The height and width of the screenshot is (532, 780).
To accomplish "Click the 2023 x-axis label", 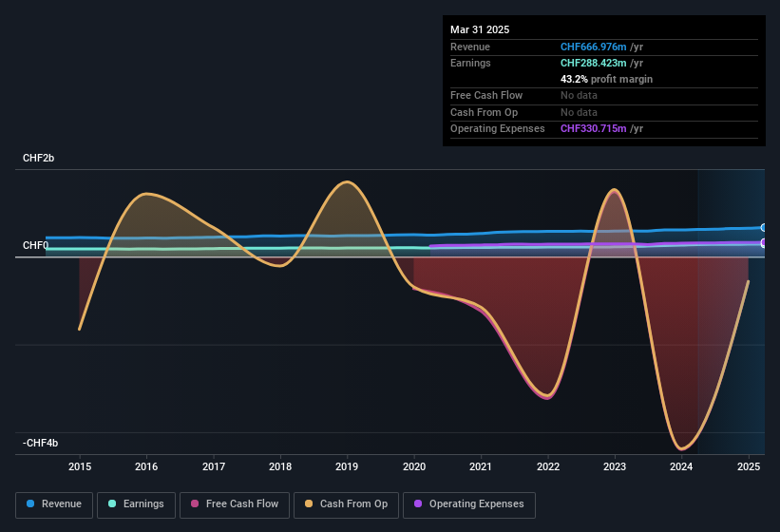I will coord(615,466).
